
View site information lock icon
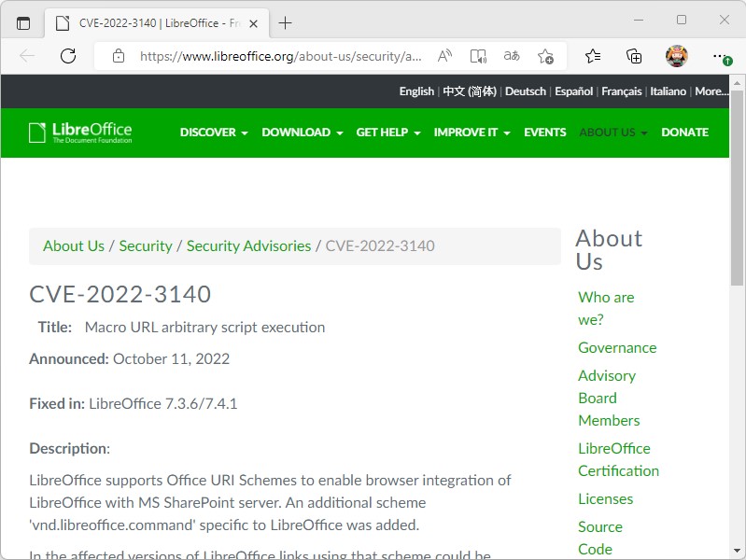point(119,56)
